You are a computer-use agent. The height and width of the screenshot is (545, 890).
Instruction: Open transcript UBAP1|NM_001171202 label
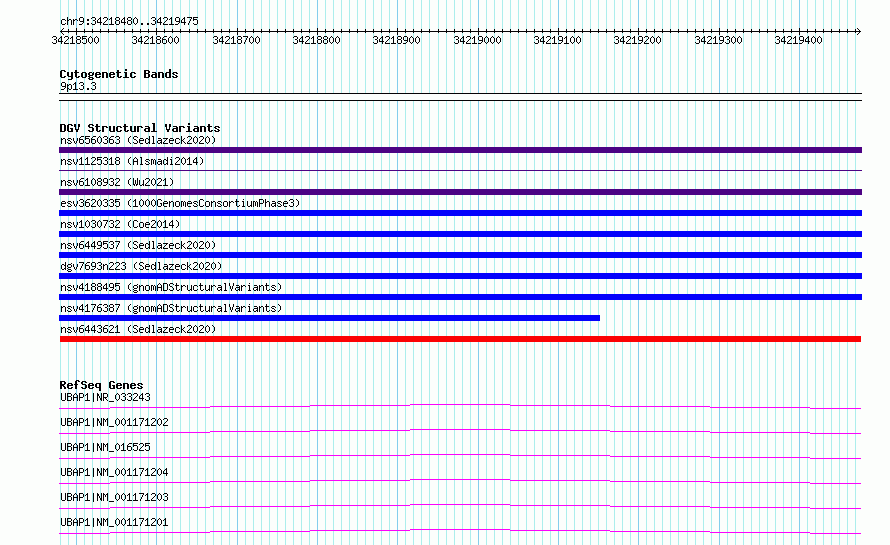(114, 422)
